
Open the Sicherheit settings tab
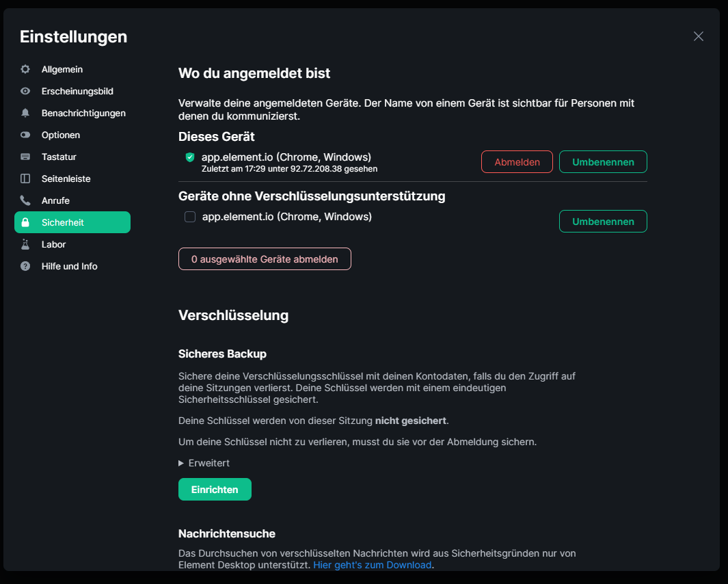click(x=72, y=222)
